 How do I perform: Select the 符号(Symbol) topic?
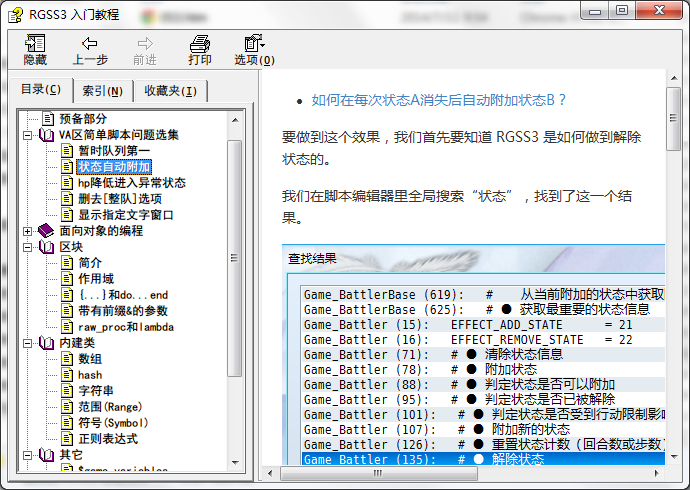click(x=113, y=423)
